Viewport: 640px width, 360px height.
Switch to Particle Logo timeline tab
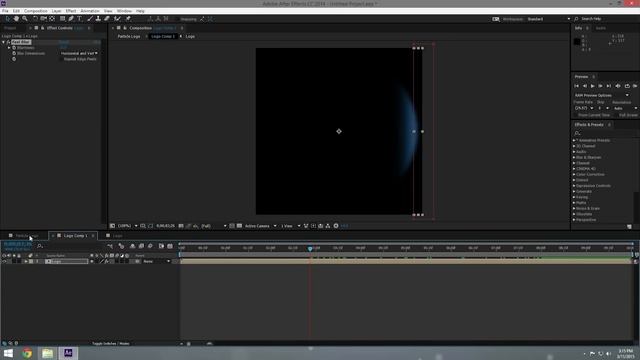(x=27, y=236)
